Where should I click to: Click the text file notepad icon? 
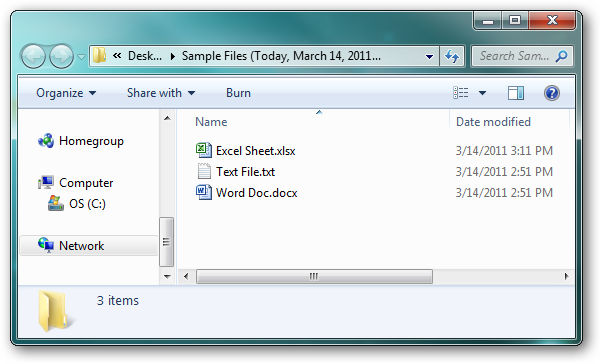pos(204,171)
